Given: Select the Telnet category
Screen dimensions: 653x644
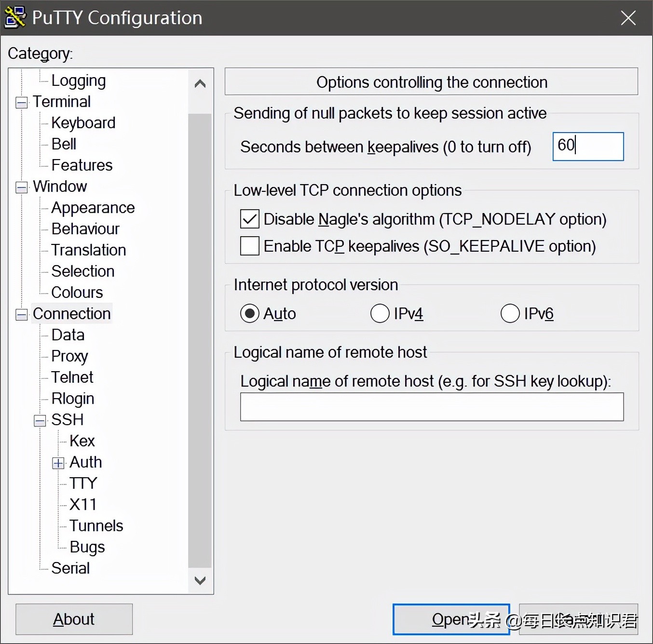Looking at the screenshot, I should coord(72,377).
